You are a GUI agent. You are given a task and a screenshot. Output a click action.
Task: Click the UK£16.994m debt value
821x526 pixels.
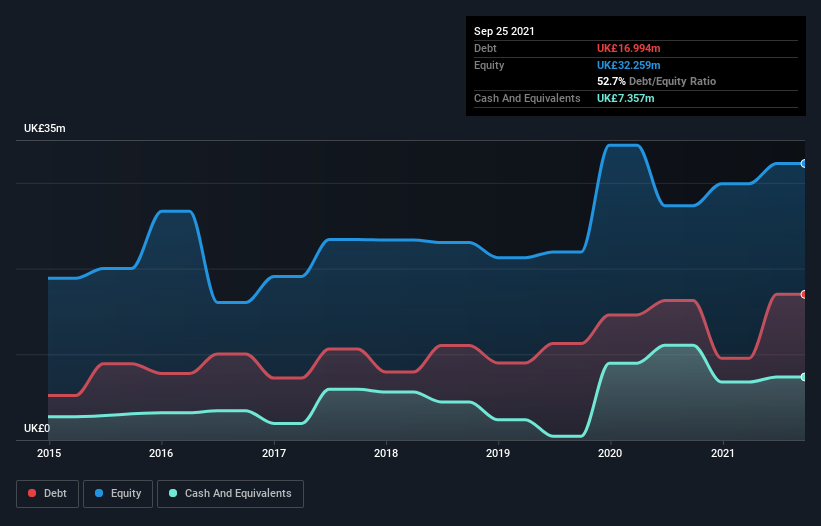point(628,48)
